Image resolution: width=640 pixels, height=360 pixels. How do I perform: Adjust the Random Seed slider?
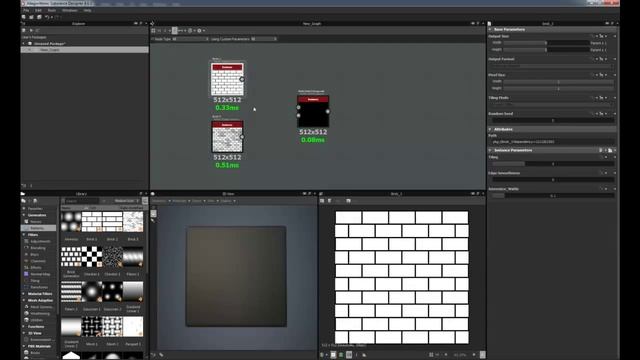553,120
